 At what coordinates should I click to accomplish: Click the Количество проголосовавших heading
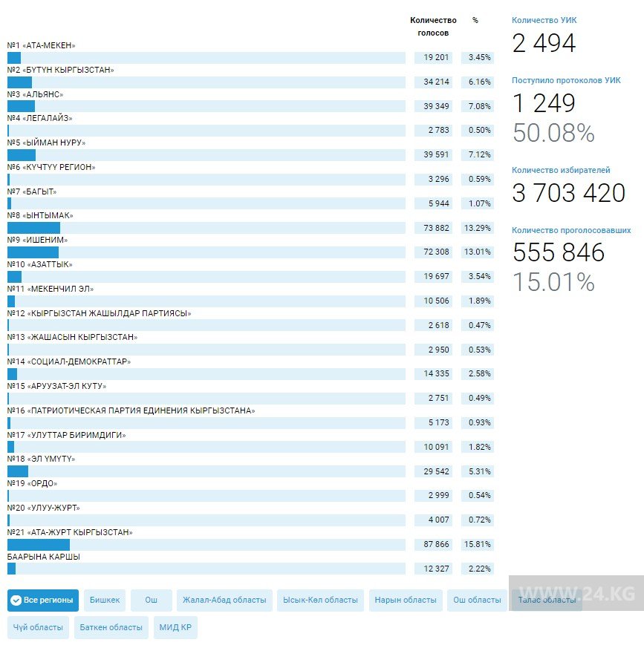571,231
